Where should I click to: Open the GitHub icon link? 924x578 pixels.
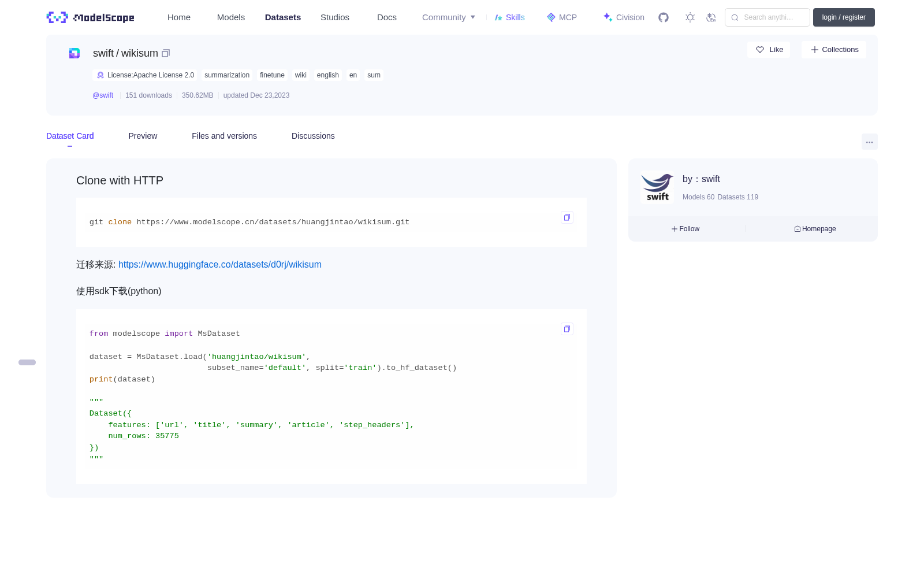(x=664, y=17)
